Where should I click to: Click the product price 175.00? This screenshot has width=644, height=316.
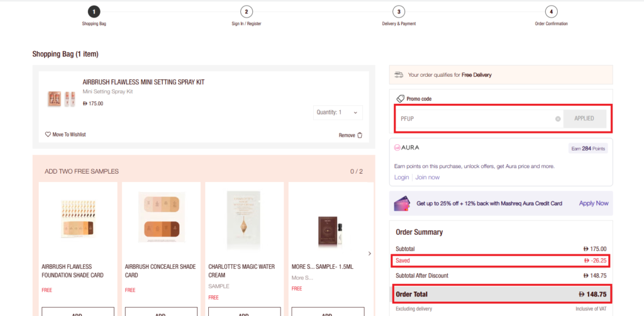coord(93,104)
